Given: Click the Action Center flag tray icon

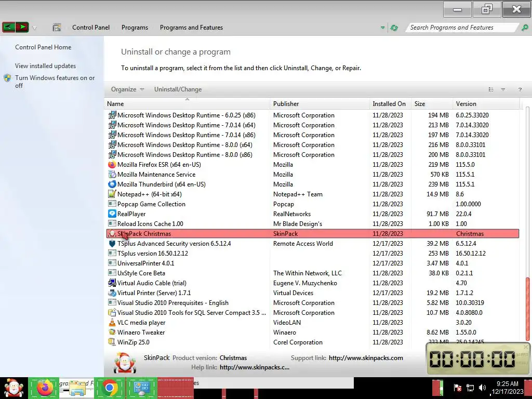Looking at the screenshot, I should point(457,388).
